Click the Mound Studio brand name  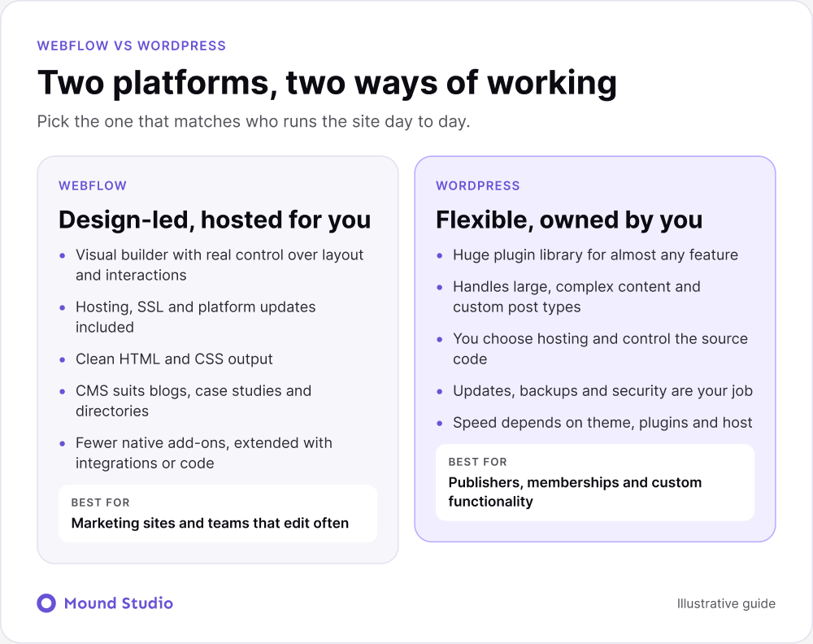pyautogui.click(x=118, y=603)
